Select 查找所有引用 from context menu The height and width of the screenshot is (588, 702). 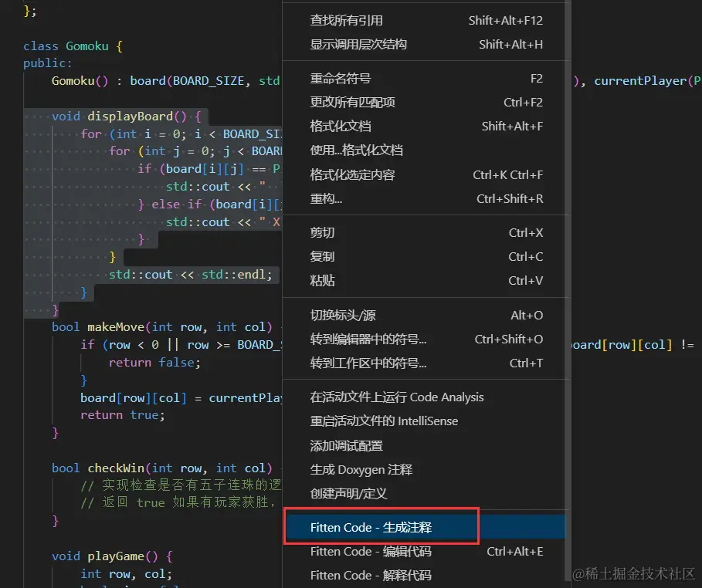click(426, 21)
